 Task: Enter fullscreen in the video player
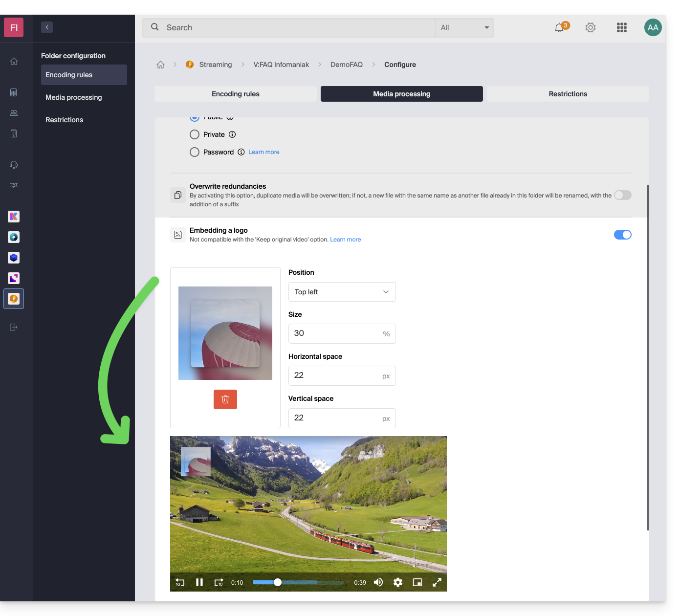437,582
